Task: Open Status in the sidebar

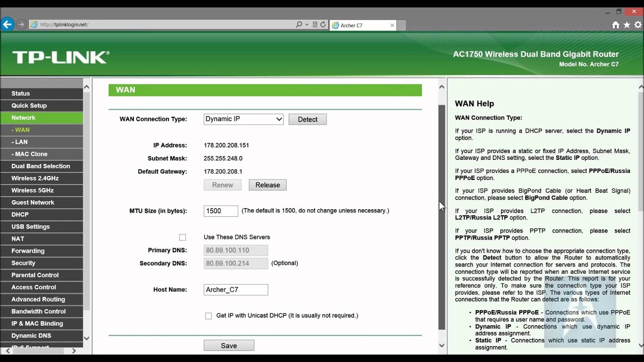Action: (x=41, y=94)
